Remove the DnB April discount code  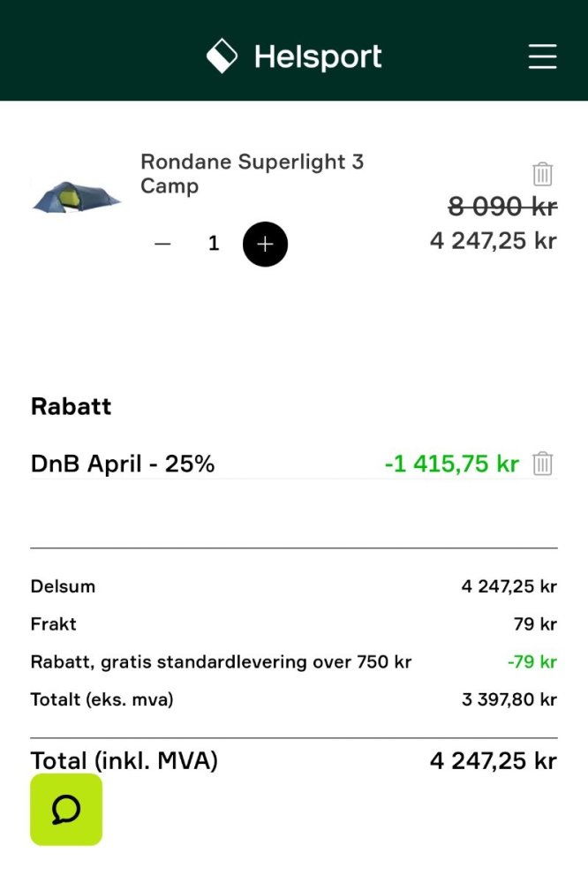[543, 464]
